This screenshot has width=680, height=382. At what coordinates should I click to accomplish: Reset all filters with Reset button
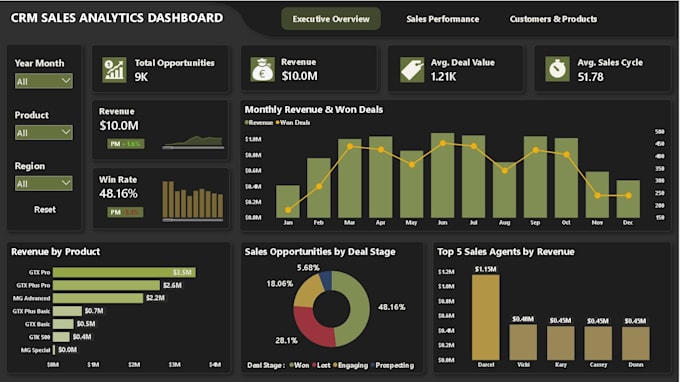[x=45, y=209]
